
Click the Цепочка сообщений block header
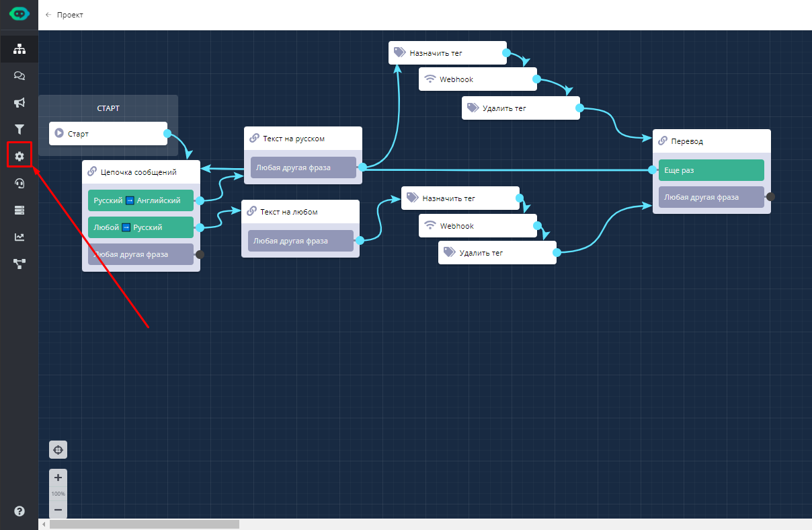(x=140, y=172)
